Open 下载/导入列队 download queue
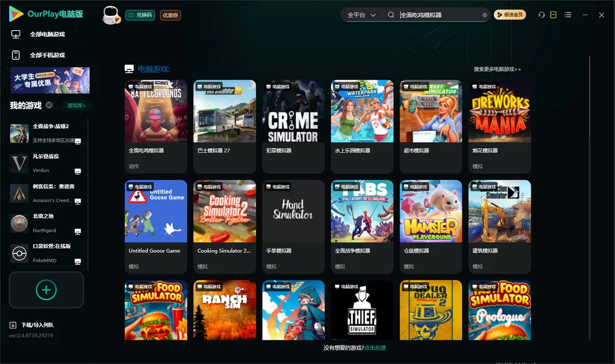The height and width of the screenshot is (364, 615). [x=32, y=325]
